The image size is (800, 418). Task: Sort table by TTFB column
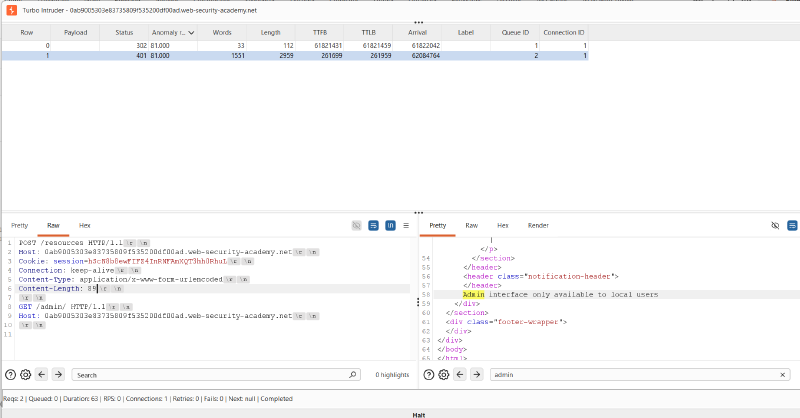[x=320, y=33]
